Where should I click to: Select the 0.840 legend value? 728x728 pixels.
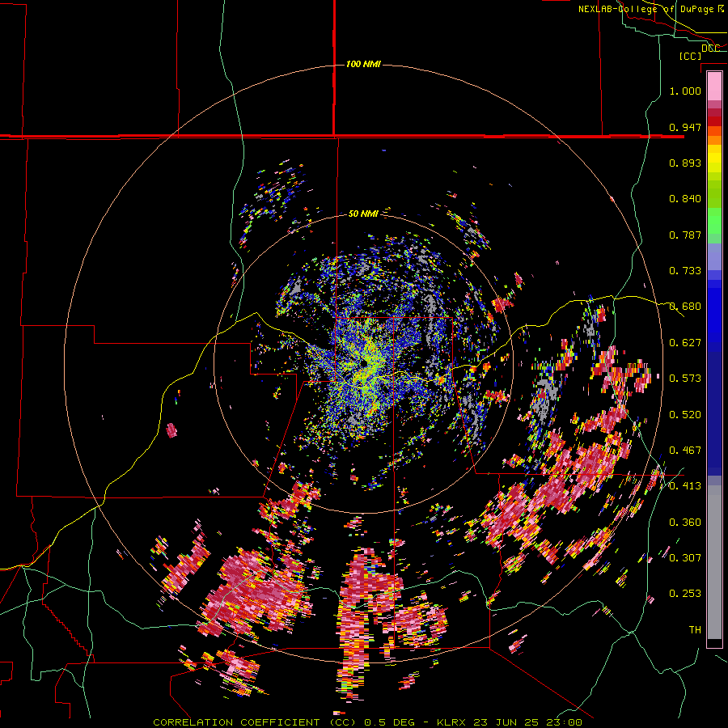coord(685,199)
